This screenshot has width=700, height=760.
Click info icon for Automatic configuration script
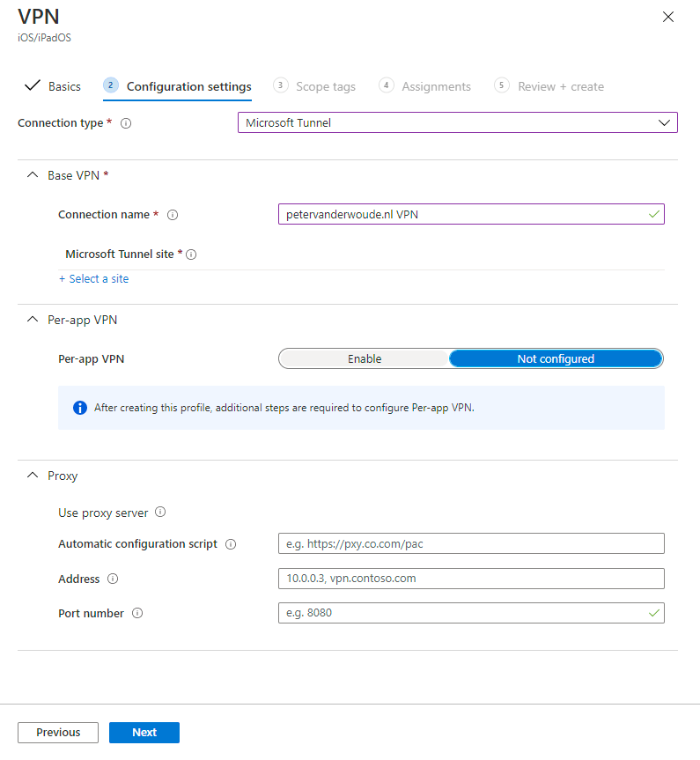[231, 544]
